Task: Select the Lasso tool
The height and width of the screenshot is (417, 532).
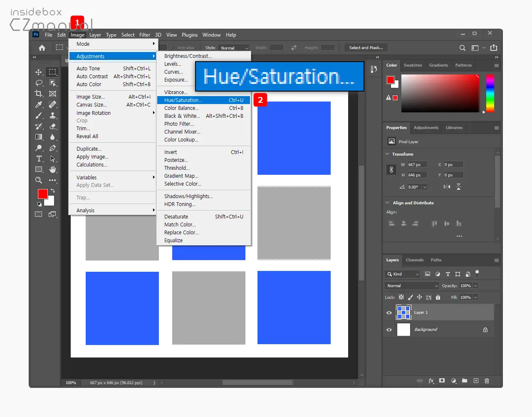Action: [39, 83]
